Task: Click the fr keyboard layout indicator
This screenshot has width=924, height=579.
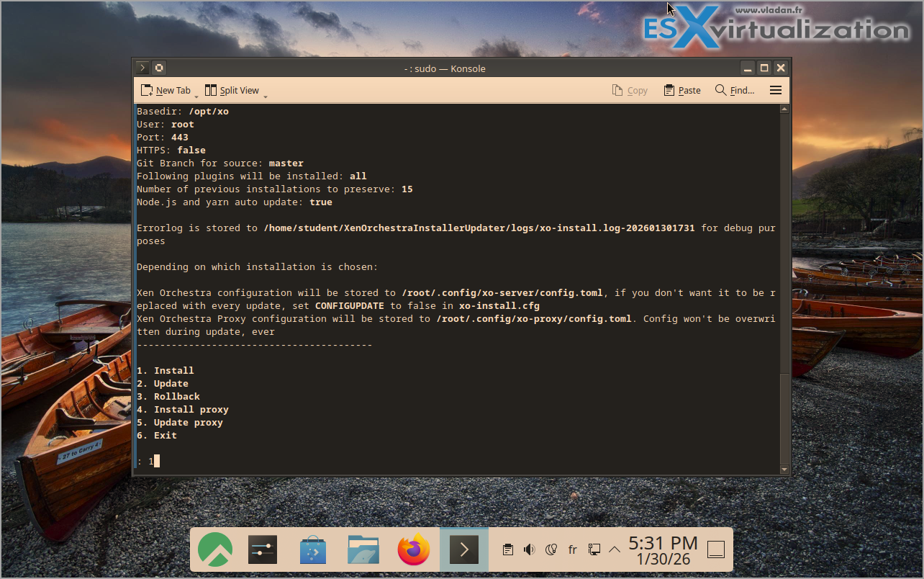Action: (573, 549)
